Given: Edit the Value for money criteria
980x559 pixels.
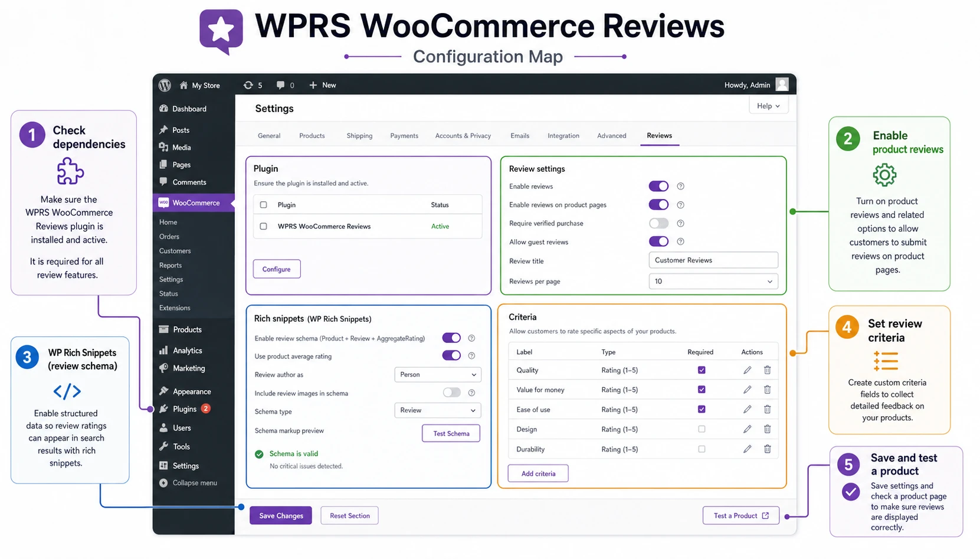Looking at the screenshot, I should point(748,390).
